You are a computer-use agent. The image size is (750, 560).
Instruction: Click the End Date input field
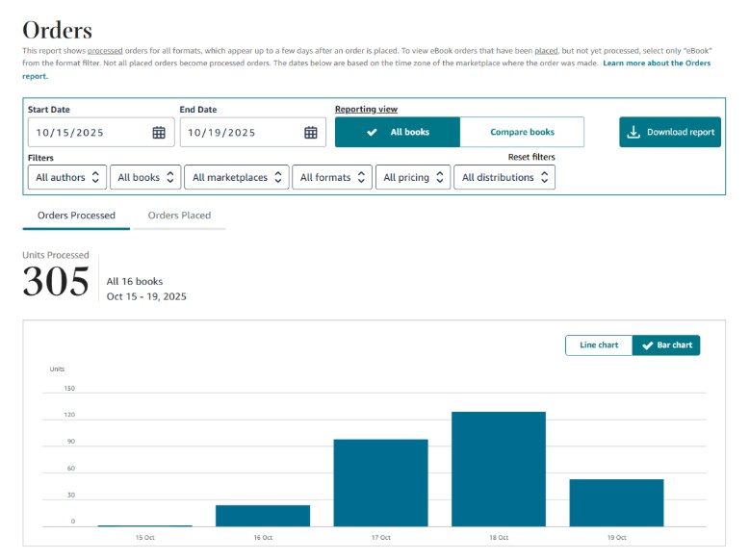tap(241, 133)
